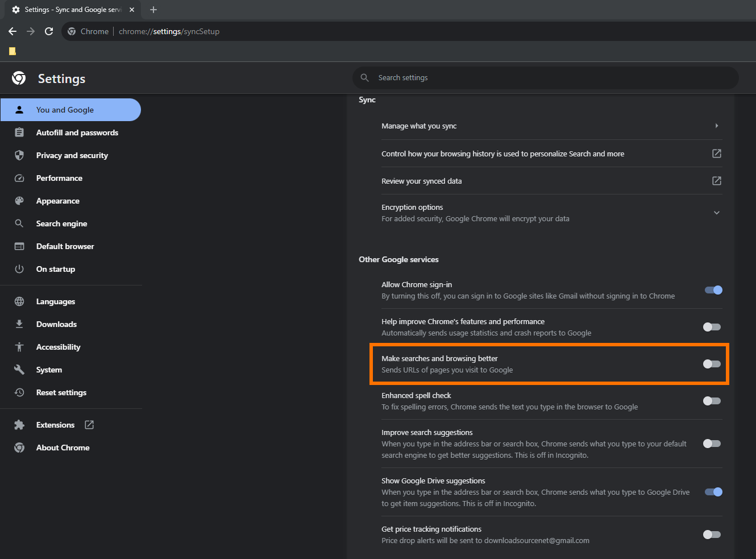Click the address bar URL

point(169,31)
